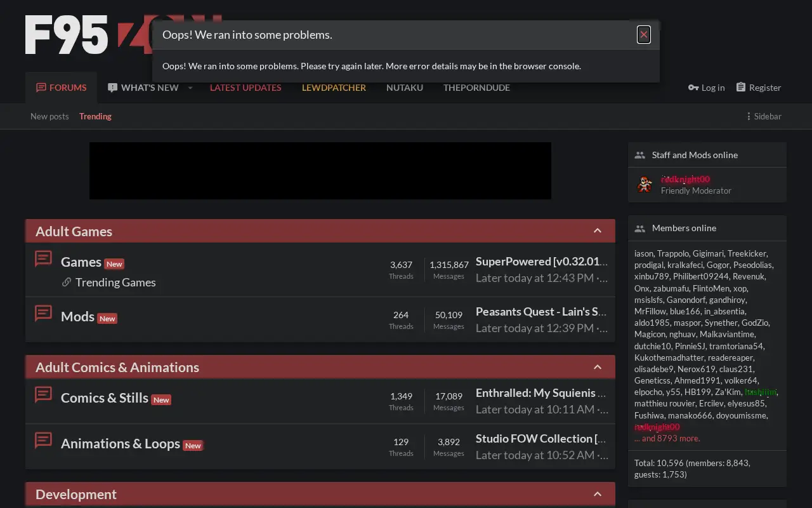Show the '... and 8793 more' members list
The width and height of the screenshot is (812, 508).
click(x=667, y=438)
